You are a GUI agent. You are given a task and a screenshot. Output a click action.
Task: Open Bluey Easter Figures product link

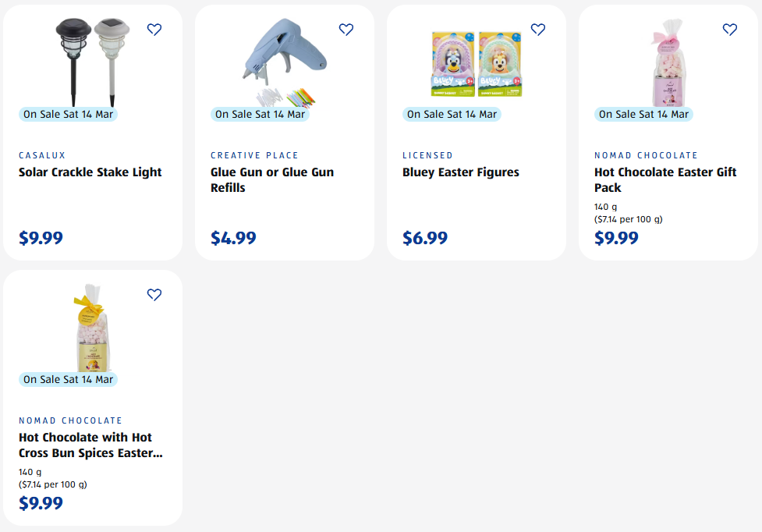click(x=461, y=172)
